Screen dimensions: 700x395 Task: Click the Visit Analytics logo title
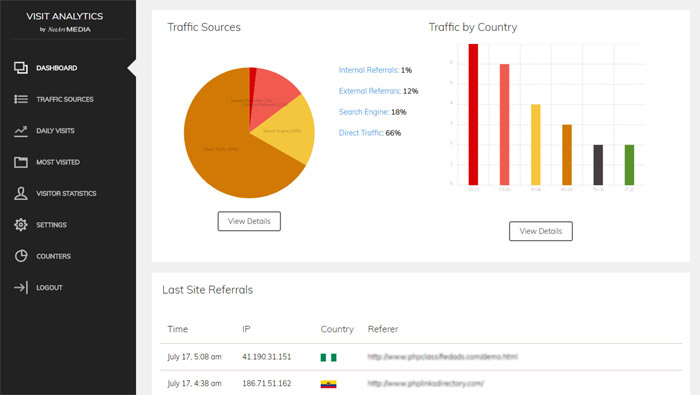coord(65,17)
